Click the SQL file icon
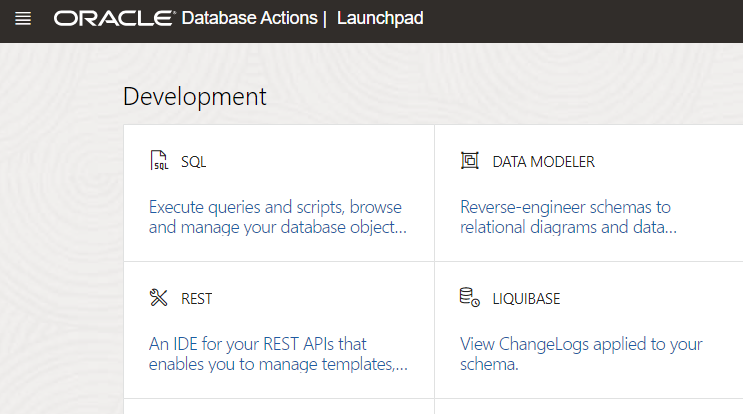Image resolution: width=743 pixels, height=414 pixels. click(159, 160)
